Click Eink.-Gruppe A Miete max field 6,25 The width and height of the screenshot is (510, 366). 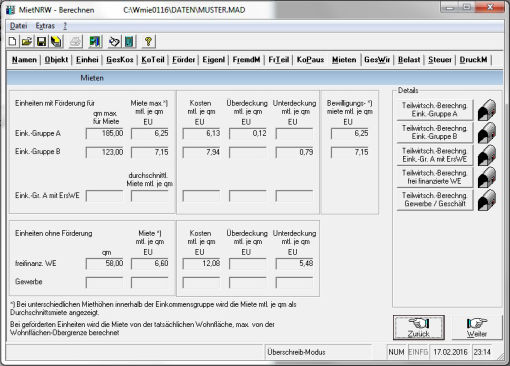[150, 133]
